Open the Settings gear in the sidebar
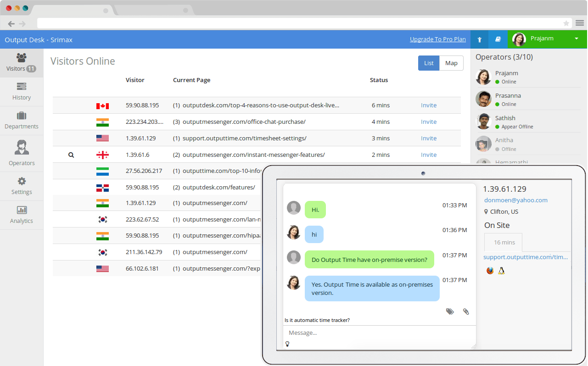 click(22, 181)
